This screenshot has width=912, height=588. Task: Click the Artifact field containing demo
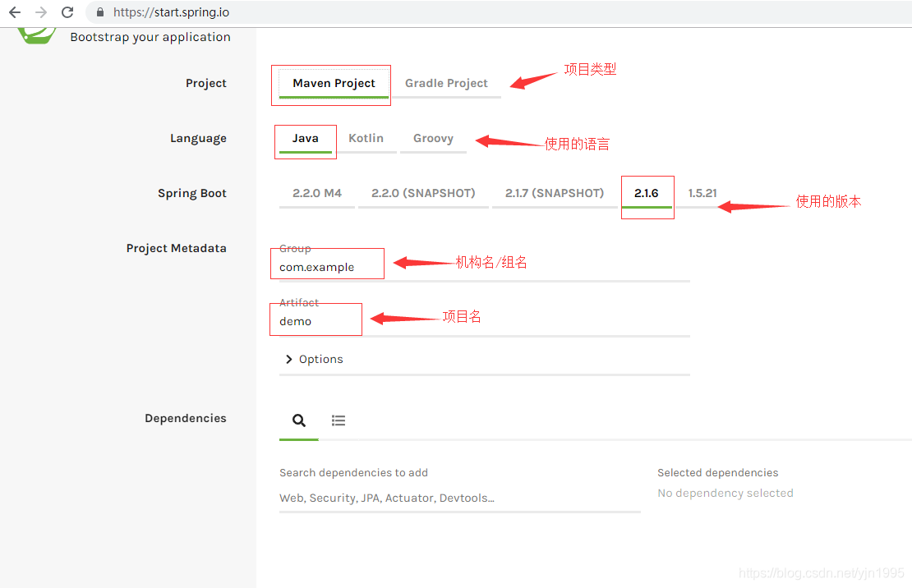click(485, 322)
